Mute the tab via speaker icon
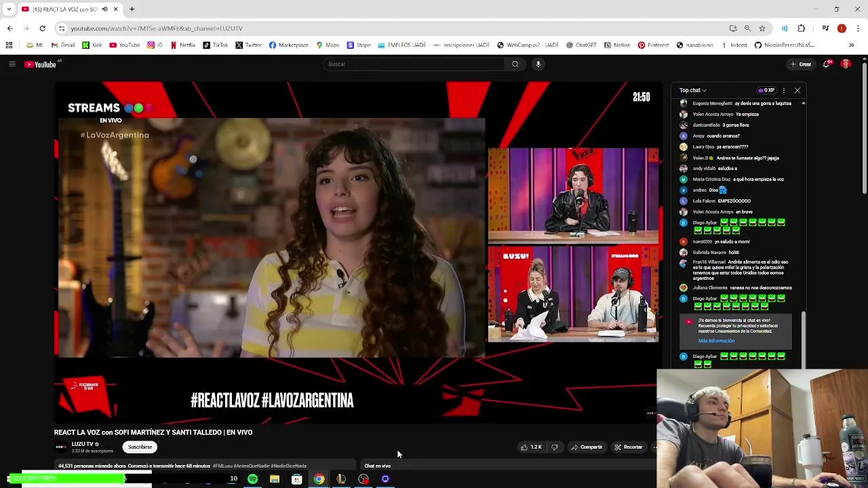This screenshot has height=488, width=868. click(104, 9)
